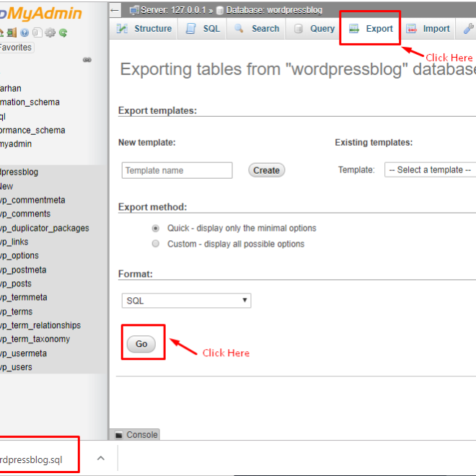Open the Favorites tab in sidebar
The width and height of the screenshot is (476, 476).
coord(16,48)
